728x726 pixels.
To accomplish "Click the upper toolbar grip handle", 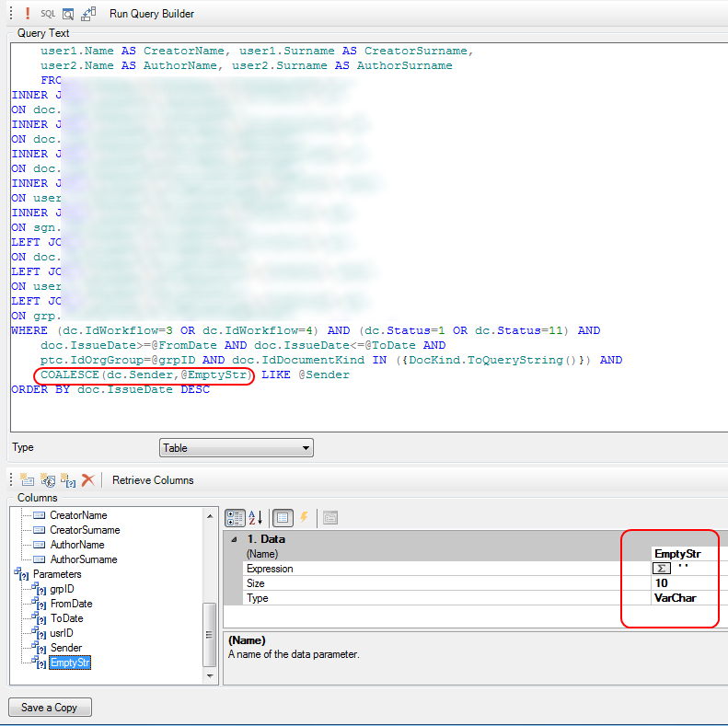I will coord(11,14).
